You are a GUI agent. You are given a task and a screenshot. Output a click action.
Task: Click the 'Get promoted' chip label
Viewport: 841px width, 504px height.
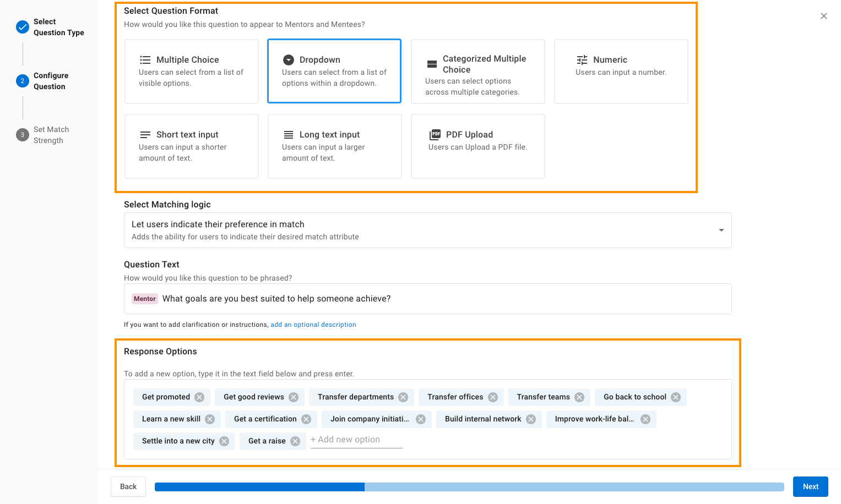tap(166, 397)
